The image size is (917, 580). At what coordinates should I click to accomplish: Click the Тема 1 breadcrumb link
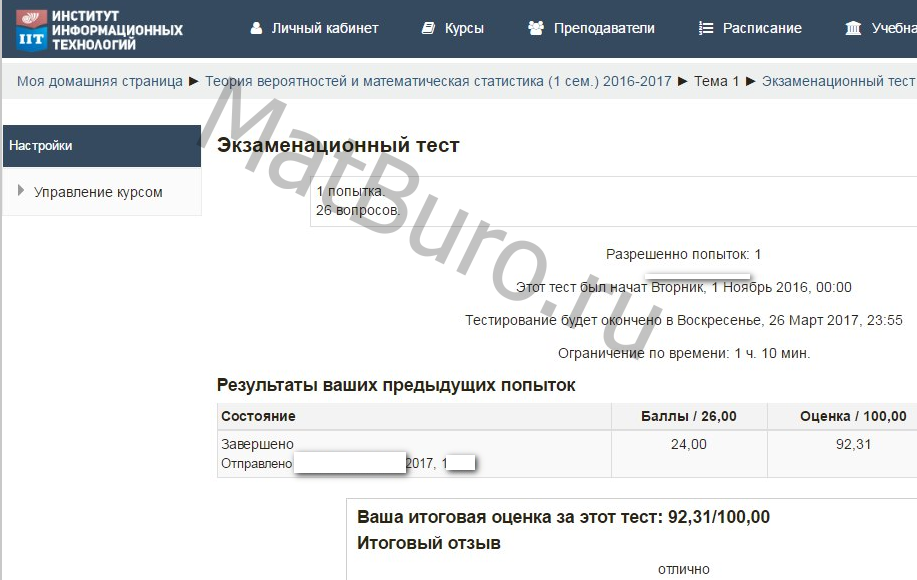click(x=717, y=81)
